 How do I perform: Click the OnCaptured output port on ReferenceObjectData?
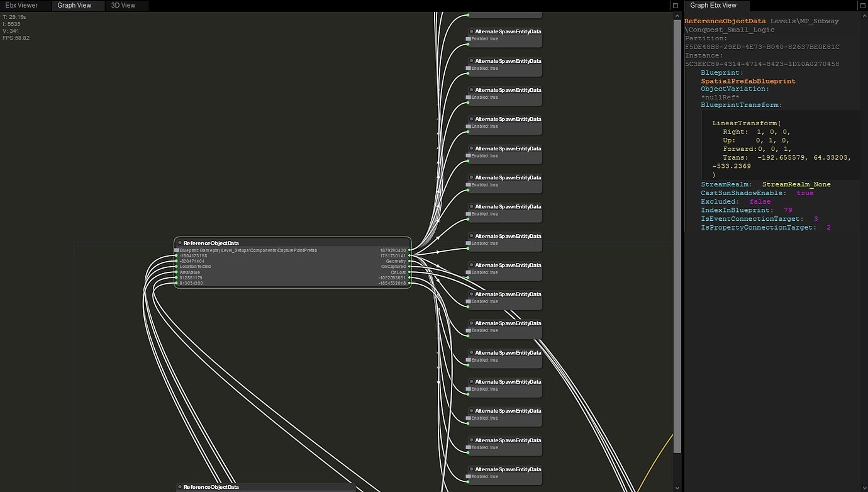click(x=409, y=267)
